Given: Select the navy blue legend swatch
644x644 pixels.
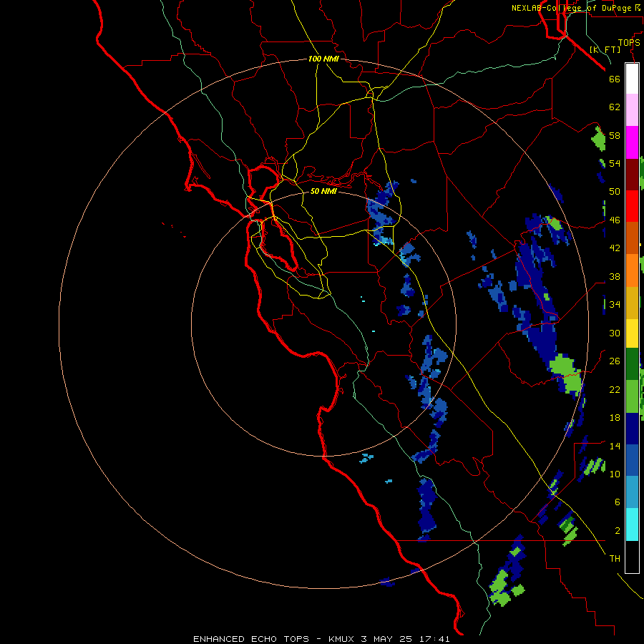Looking at the screenshot, I should [x=632, y=429].
